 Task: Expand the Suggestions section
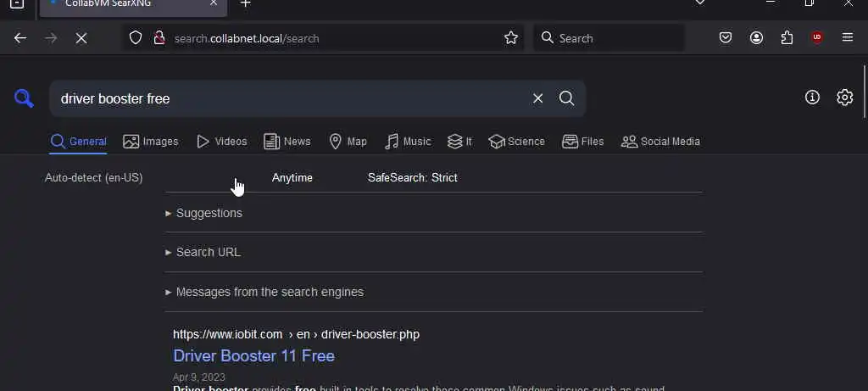coord(203,213)
